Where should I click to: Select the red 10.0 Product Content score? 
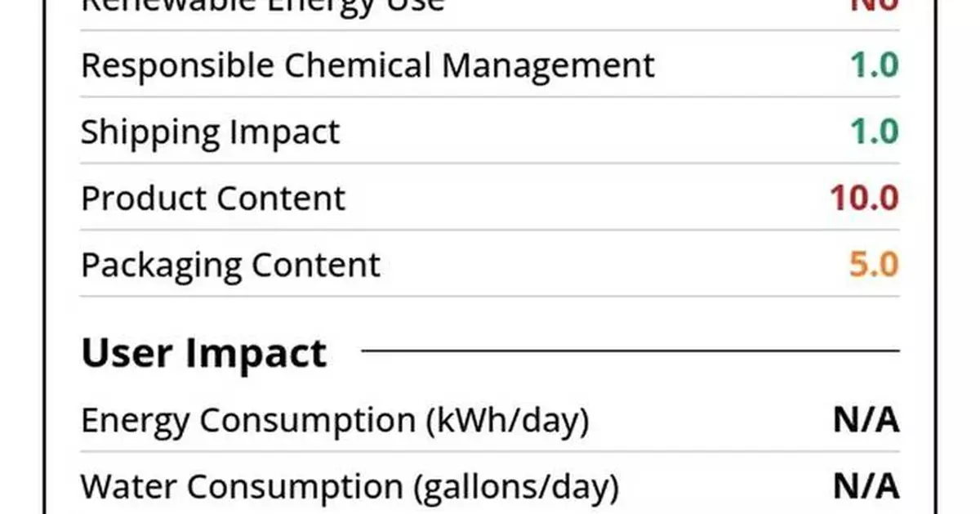(x=864, y=199)
